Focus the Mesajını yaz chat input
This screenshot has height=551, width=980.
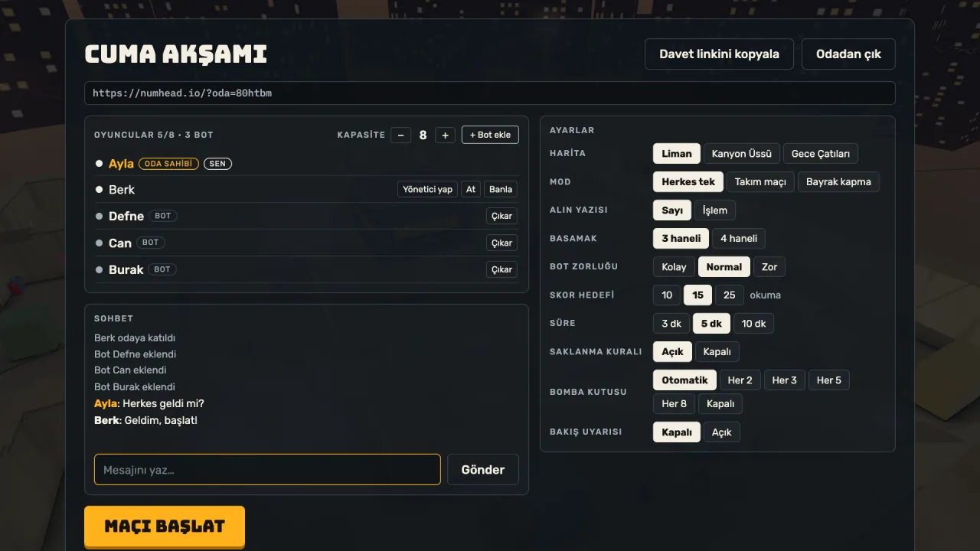click(x=267, y=470)
